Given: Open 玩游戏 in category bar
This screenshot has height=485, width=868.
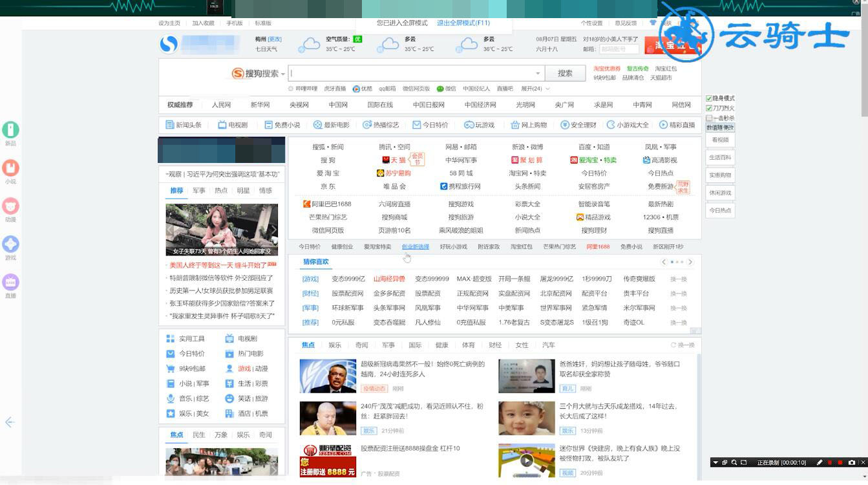Looking at the screenshot, I should 480,125.
